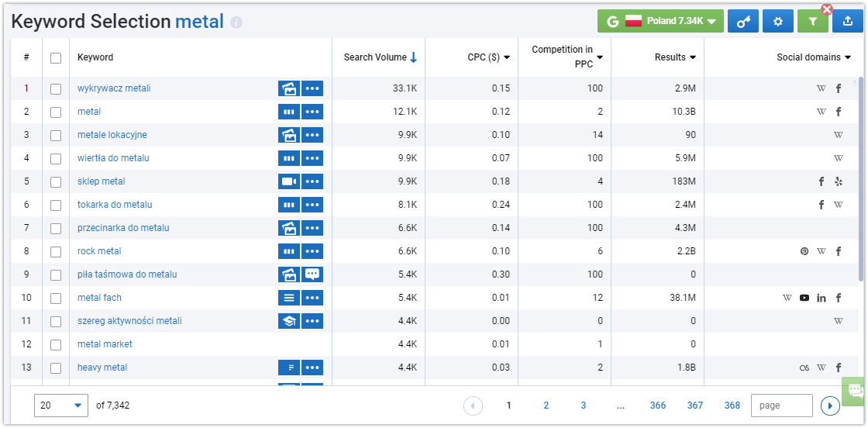Click next page arrow button

(830, 406)
